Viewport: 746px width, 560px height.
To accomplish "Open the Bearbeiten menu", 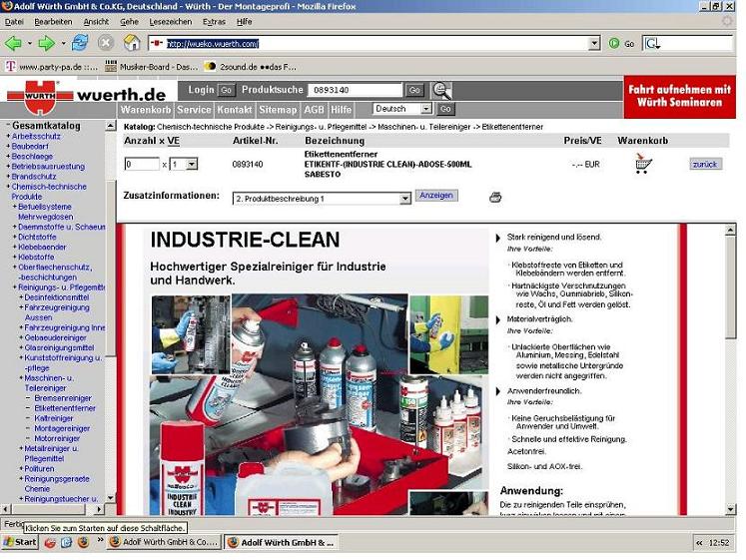I will click(x=53, y=22).
